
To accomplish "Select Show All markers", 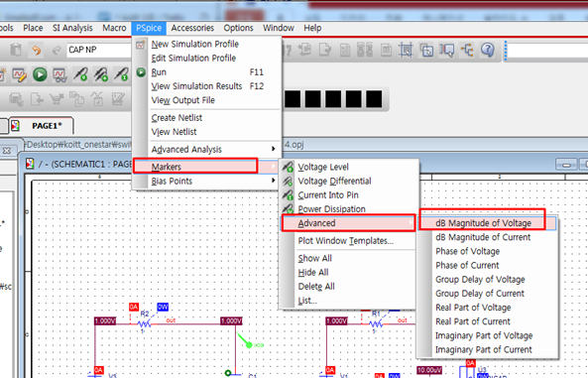I will pos(315,258).
